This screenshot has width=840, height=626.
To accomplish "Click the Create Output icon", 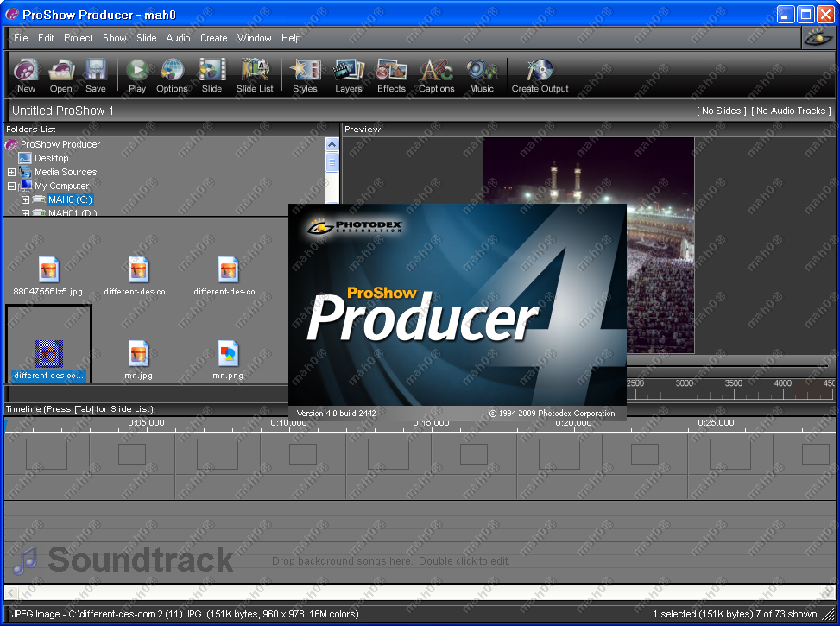I will pyautogui.click(x=540, y=75).
